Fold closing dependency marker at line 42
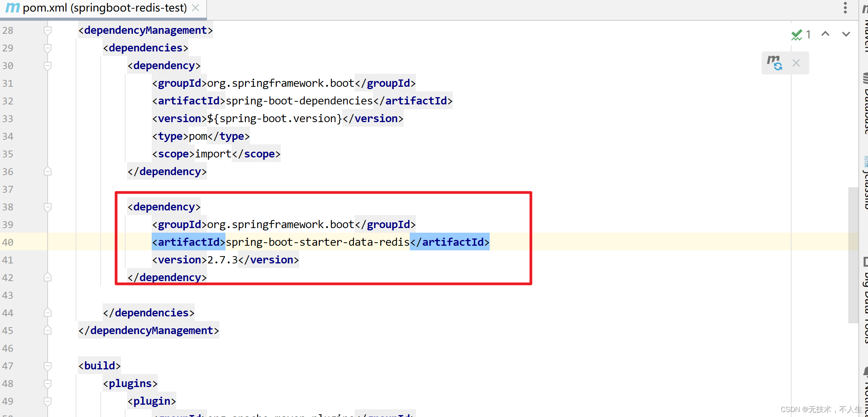The height and width of the screenshot is (417, 868). click(x=48, y=277)
